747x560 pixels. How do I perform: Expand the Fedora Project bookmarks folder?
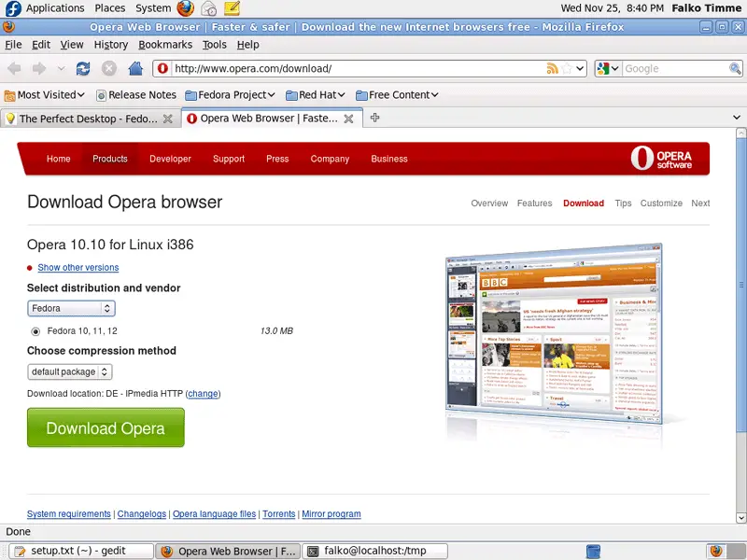230,95
